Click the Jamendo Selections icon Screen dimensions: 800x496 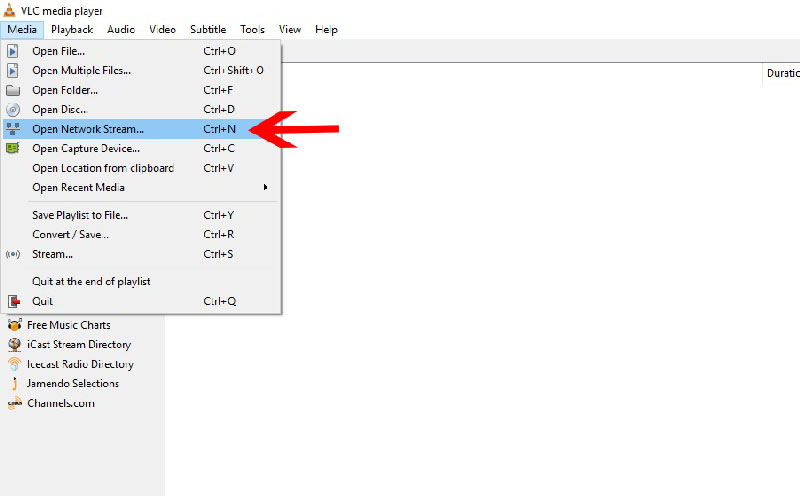coord(14,384)
